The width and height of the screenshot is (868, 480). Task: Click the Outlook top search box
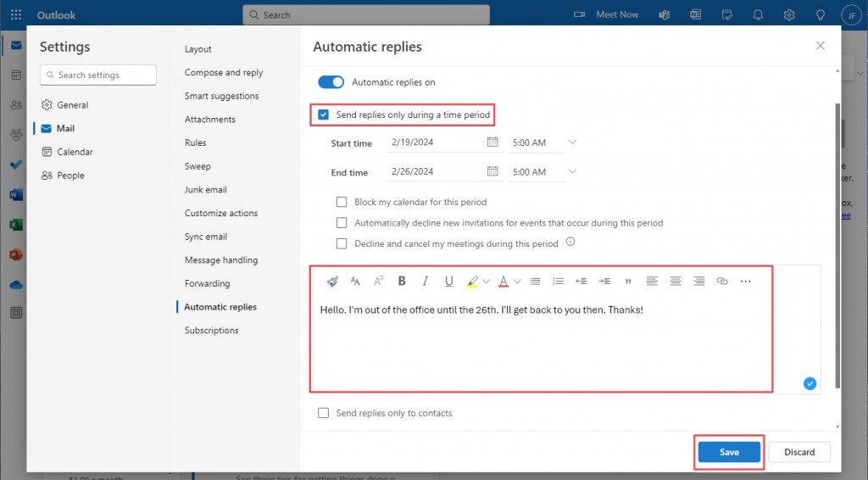(366, 15)
